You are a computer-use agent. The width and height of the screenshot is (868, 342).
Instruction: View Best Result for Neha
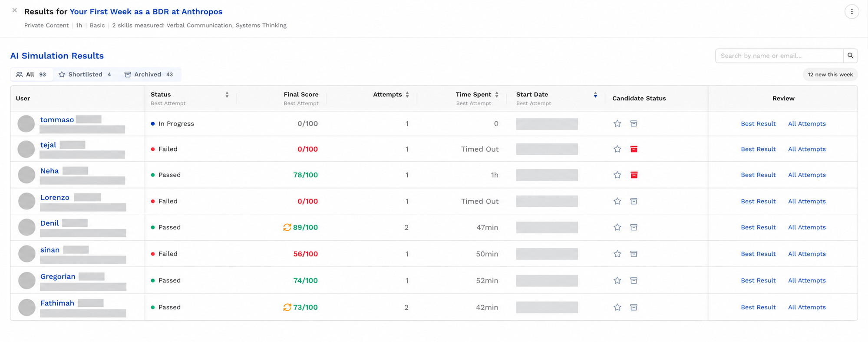[758, 175]
